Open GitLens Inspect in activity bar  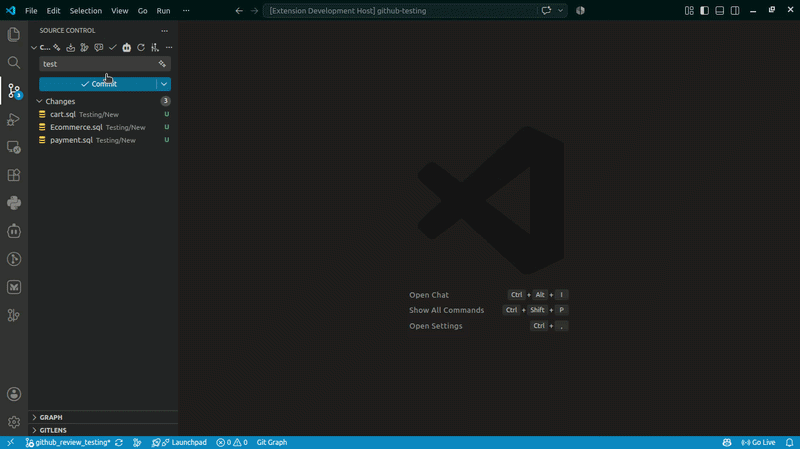[14, 315]
